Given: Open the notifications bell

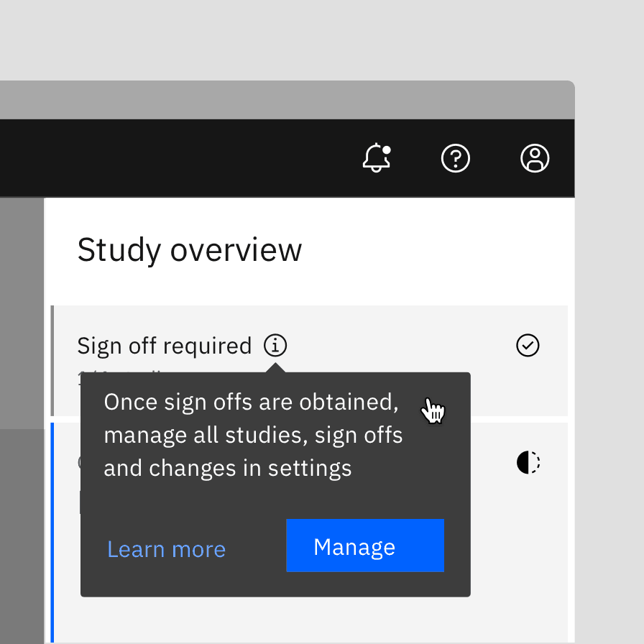Looking at the screenshot, I should [x=377, y=158].
